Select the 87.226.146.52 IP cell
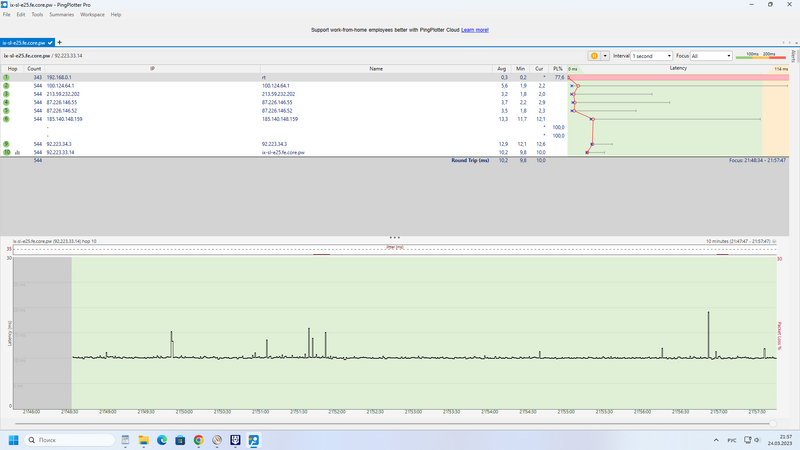 [x=62, y=111]
